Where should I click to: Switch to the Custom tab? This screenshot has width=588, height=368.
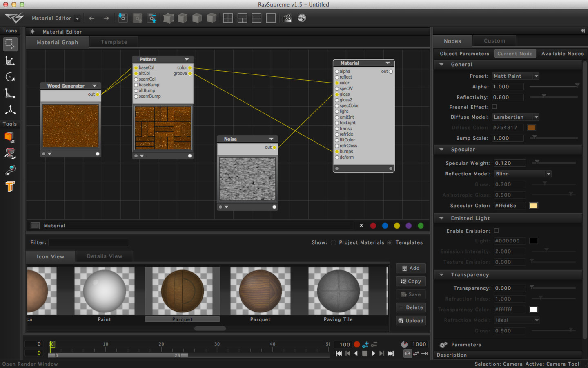tap(494, 40)
